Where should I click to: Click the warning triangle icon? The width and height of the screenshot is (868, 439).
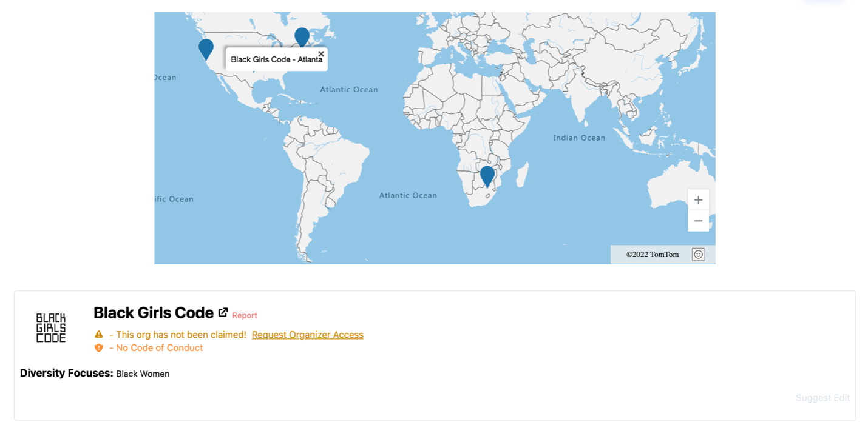coord(99,335)
